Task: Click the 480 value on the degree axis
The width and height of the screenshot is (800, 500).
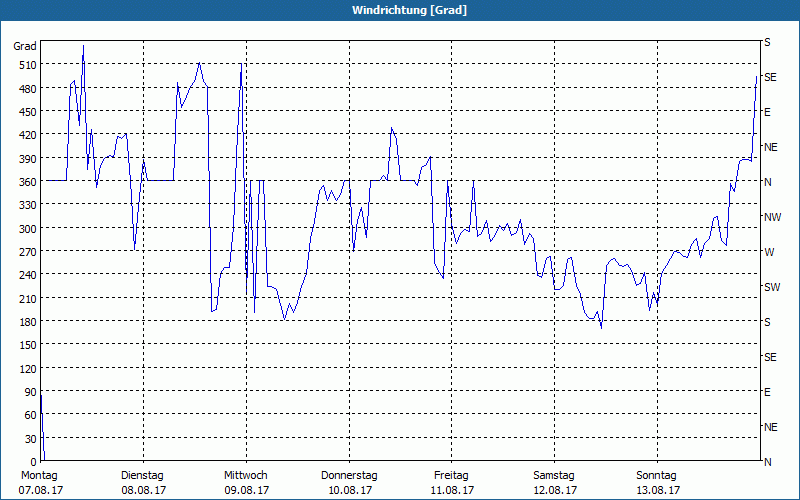Action: 28,89
